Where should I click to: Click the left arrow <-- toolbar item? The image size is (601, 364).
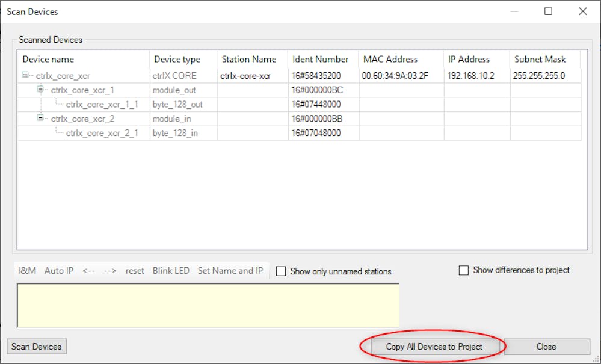pyautogui.click(x=88, y=271)
